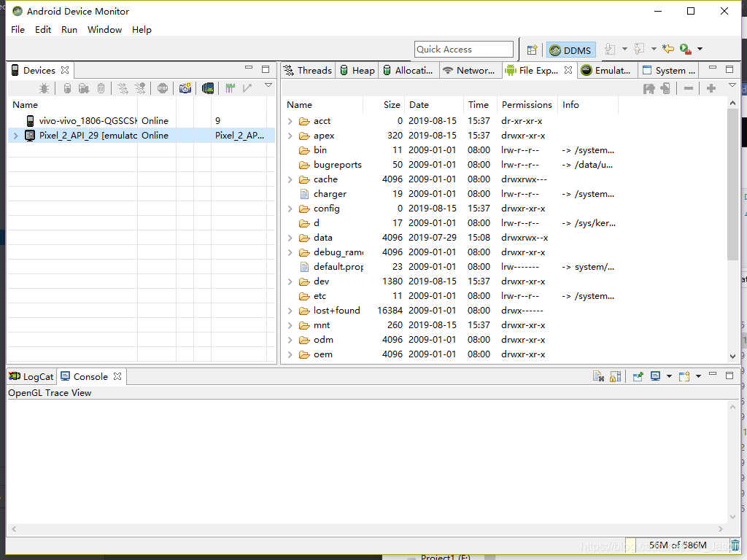Click the 56M of 586M heap status
Screen dimensions: 747x560
678,545
